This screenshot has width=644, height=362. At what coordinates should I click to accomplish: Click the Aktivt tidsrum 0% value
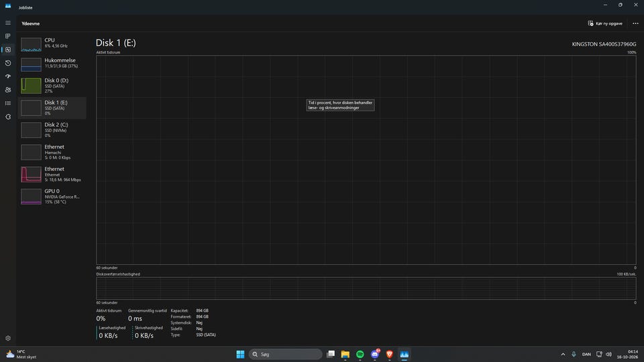coord(101,318)
